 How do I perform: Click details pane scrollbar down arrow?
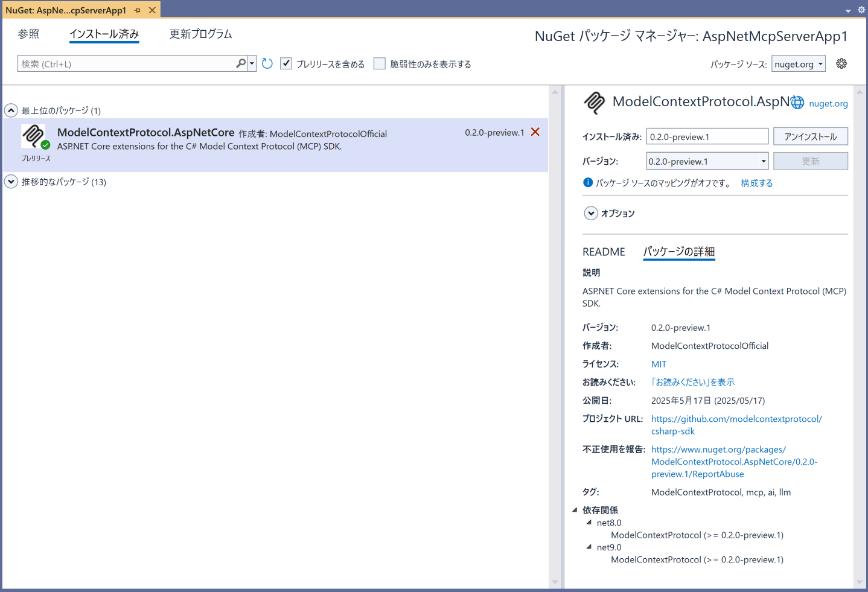[x=860, y=582]
